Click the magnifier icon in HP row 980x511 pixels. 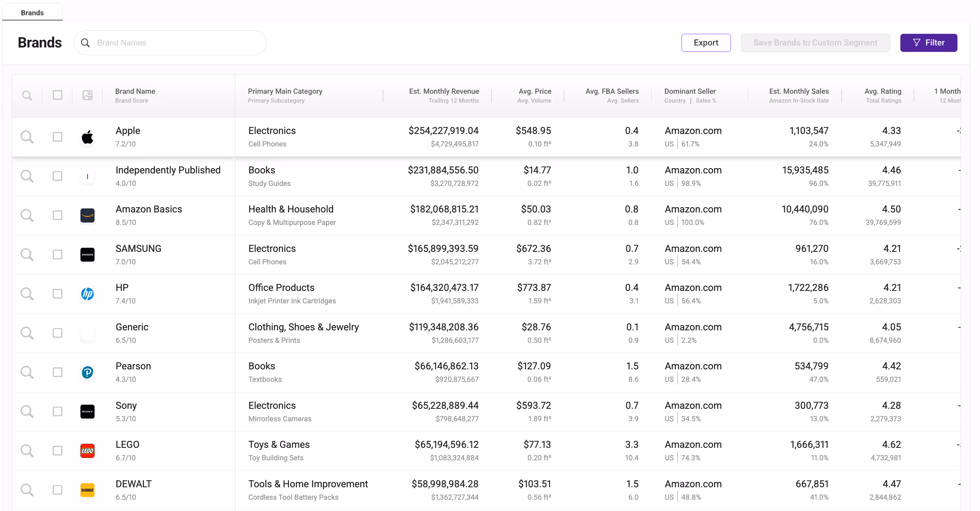pyautogui.click(x=27, y=294)
